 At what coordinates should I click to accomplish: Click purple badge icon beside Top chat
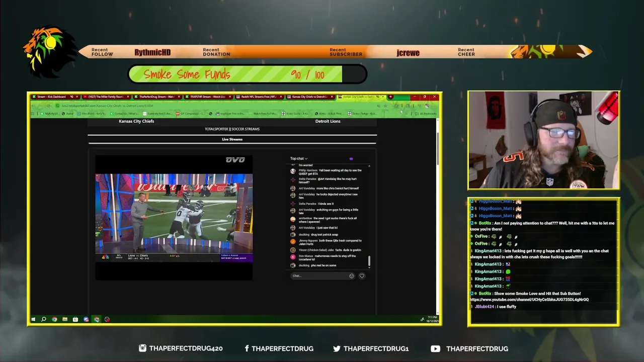click(351, 159)
